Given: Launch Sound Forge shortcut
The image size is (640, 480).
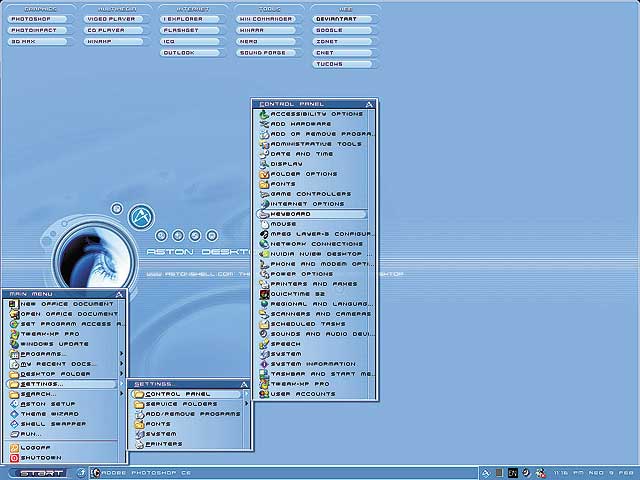Looking at the screenshot, I should click(x=267, y=53).
